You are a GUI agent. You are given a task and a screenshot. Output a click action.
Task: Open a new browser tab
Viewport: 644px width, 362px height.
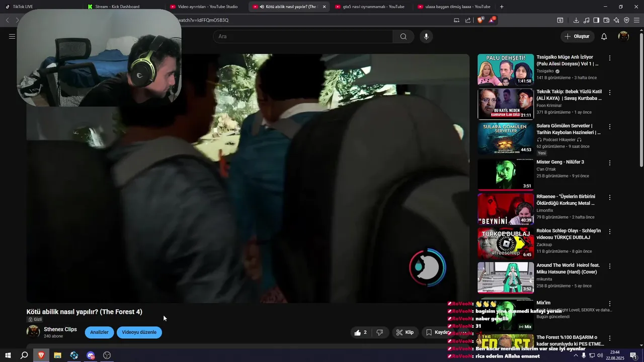coord(502,7)
